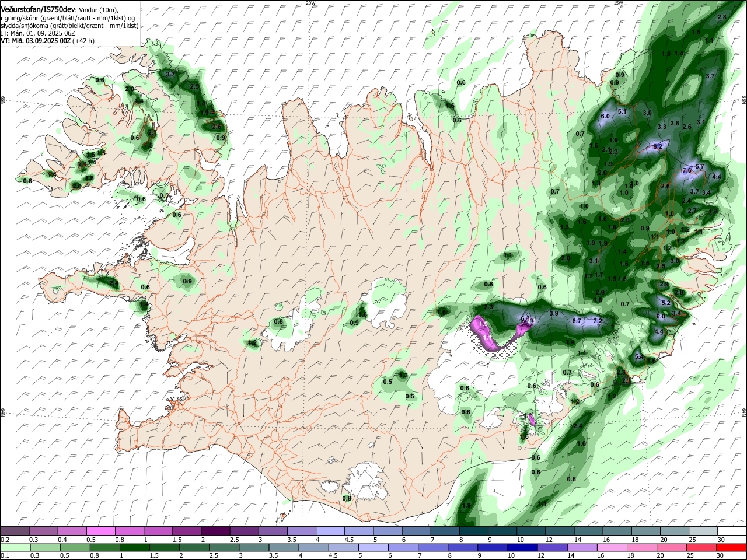Select the pale grey swatch labeled 25 in the upper row
This screenshot has width=747, height=560.
703,531
